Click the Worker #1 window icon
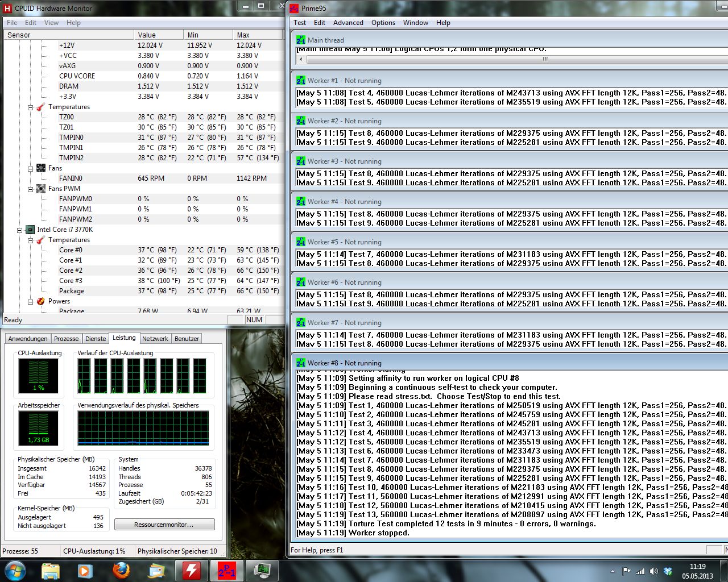 point(300,81)
